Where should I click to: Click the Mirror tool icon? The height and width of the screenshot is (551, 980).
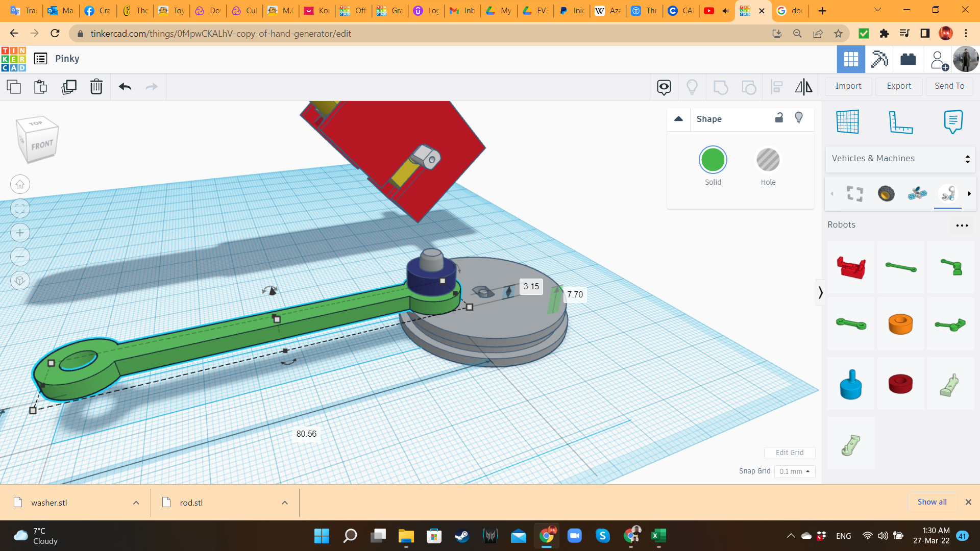pyautogui.click(x=803, y=87)
